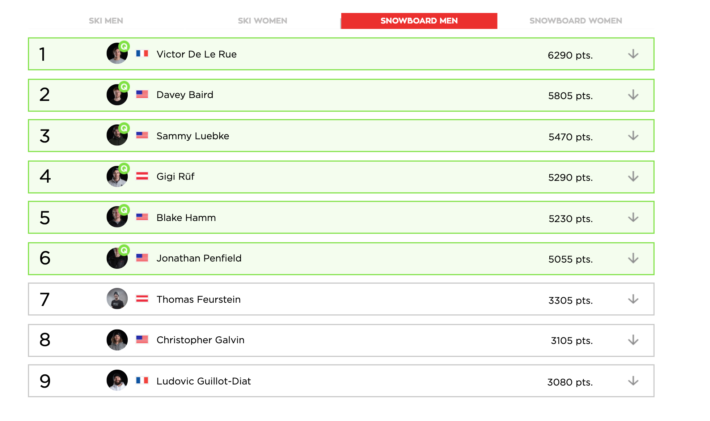Open Davey Baird's rider name link
Screen dimensions: 710x421
tap(185, 95)
